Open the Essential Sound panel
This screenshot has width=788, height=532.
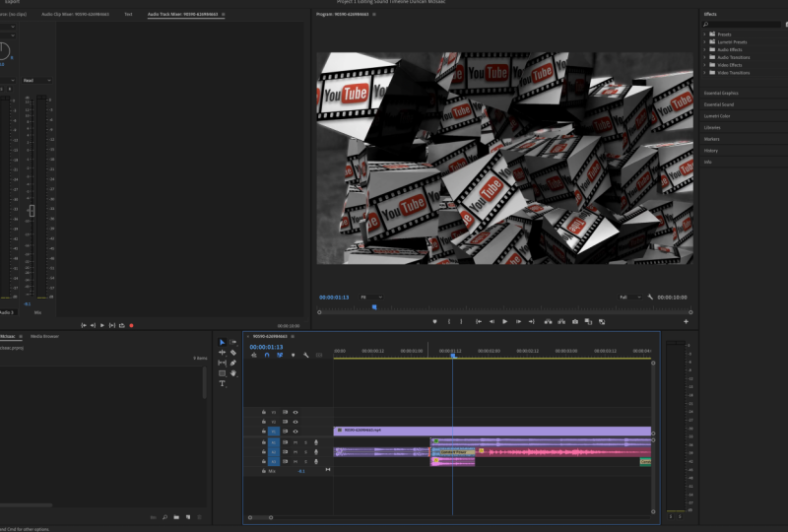(719, 104)
